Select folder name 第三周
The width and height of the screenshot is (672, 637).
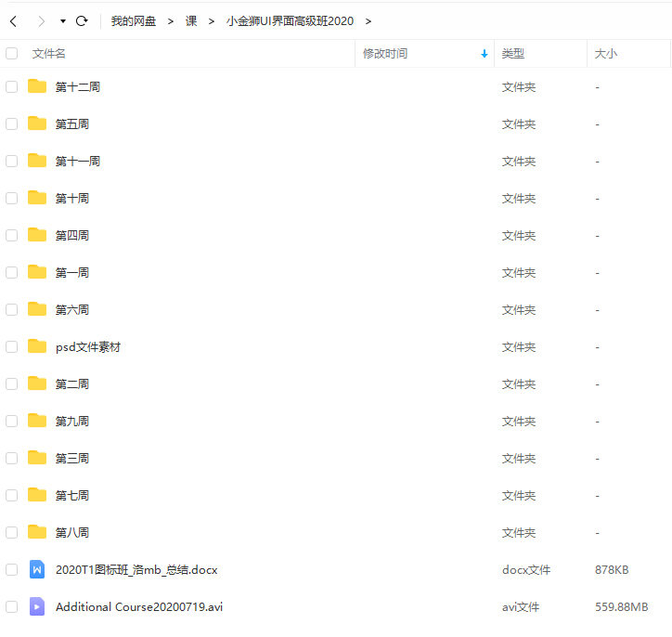72,459
